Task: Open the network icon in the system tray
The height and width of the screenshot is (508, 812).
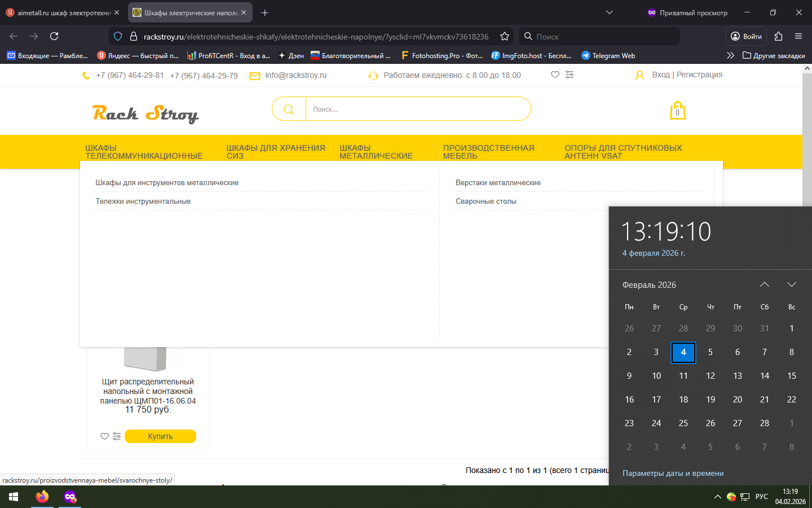Action: click(x=745, y=497)
